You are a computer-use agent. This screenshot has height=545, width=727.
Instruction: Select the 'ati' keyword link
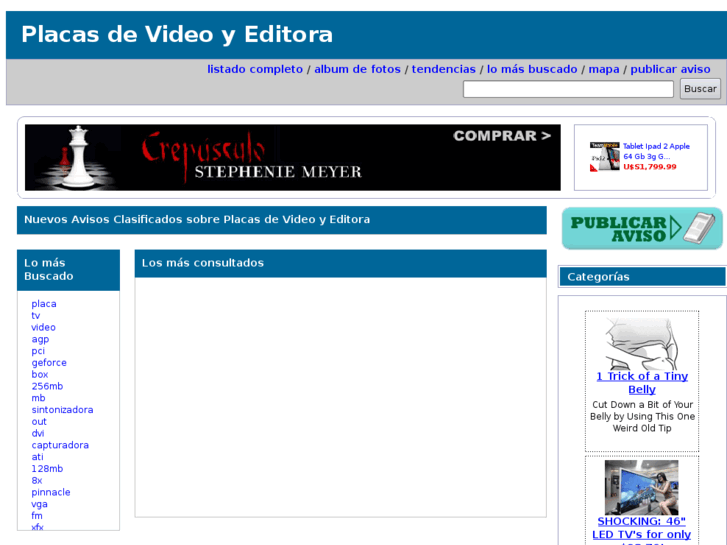tap(38, 457)
